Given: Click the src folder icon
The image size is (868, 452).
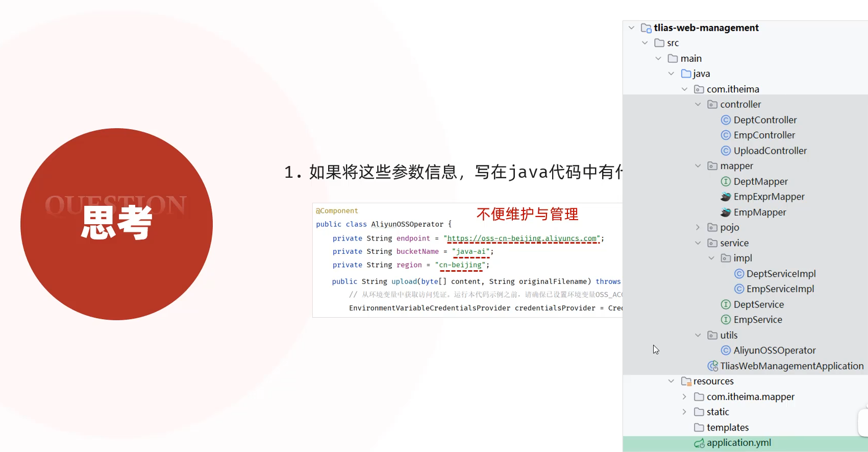Looking at the screenshot, I should click(x=659, y=43).
